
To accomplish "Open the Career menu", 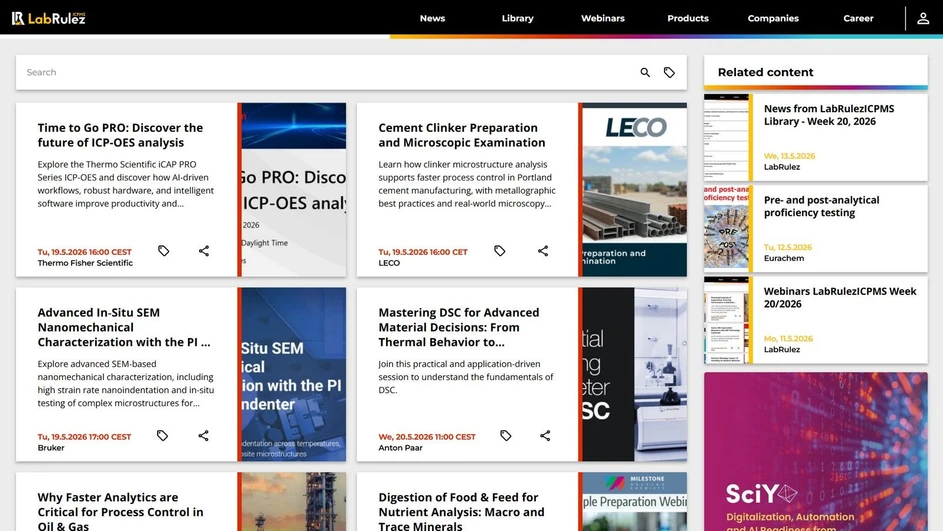I will tap(858, 18).
